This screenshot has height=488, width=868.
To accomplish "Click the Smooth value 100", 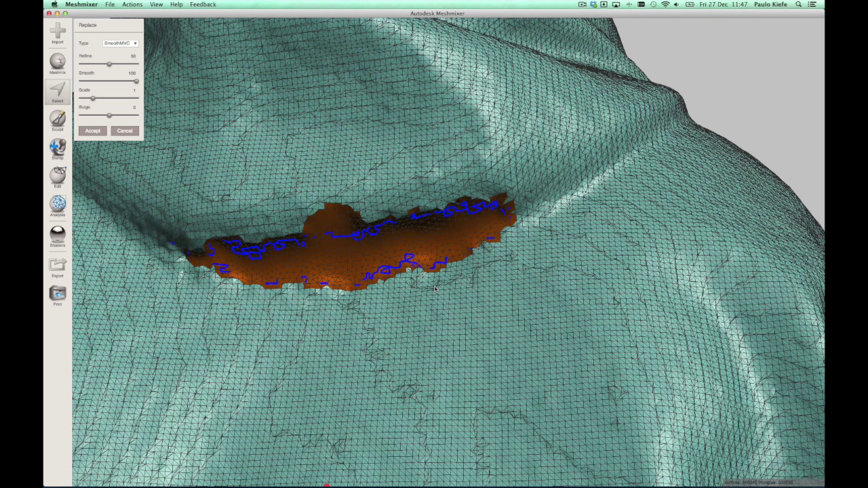I will coord(132,73).
